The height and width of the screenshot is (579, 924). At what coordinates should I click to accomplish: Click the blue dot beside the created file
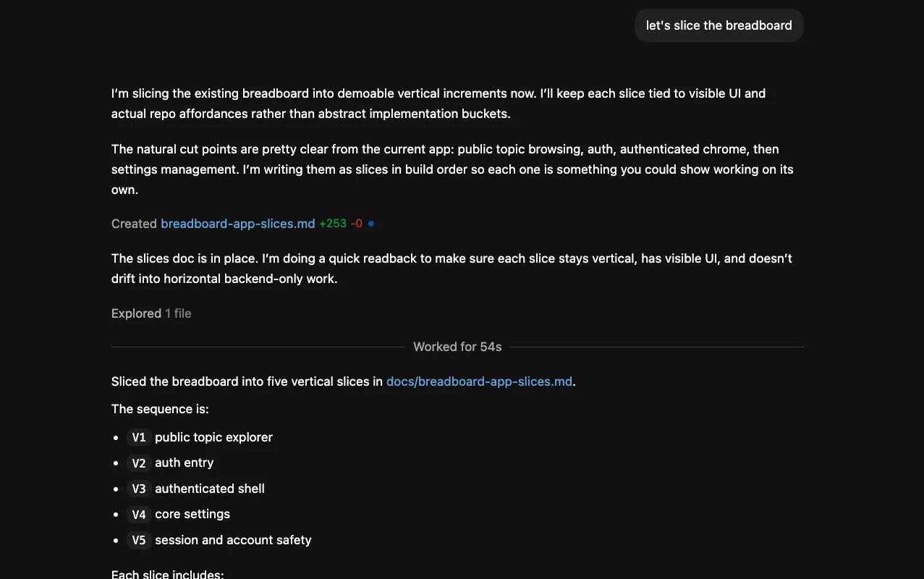click(371, 224)
